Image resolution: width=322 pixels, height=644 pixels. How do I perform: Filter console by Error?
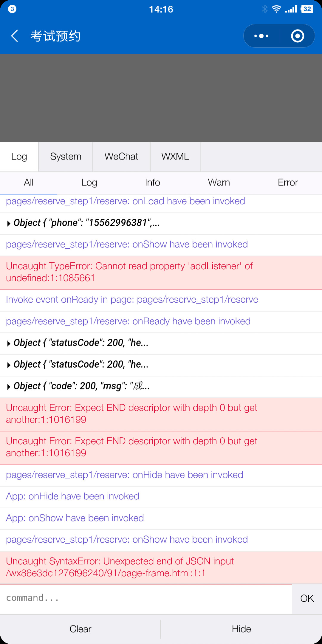click(x=288, y=182)
